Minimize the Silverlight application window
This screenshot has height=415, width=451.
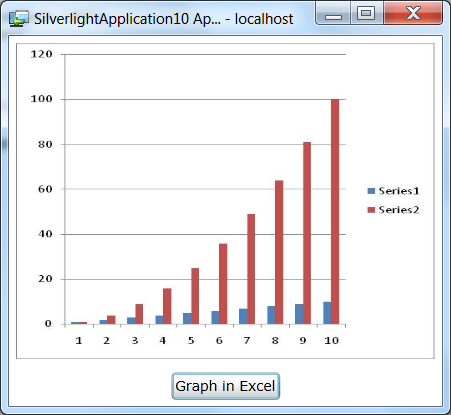tap(333, 13)
